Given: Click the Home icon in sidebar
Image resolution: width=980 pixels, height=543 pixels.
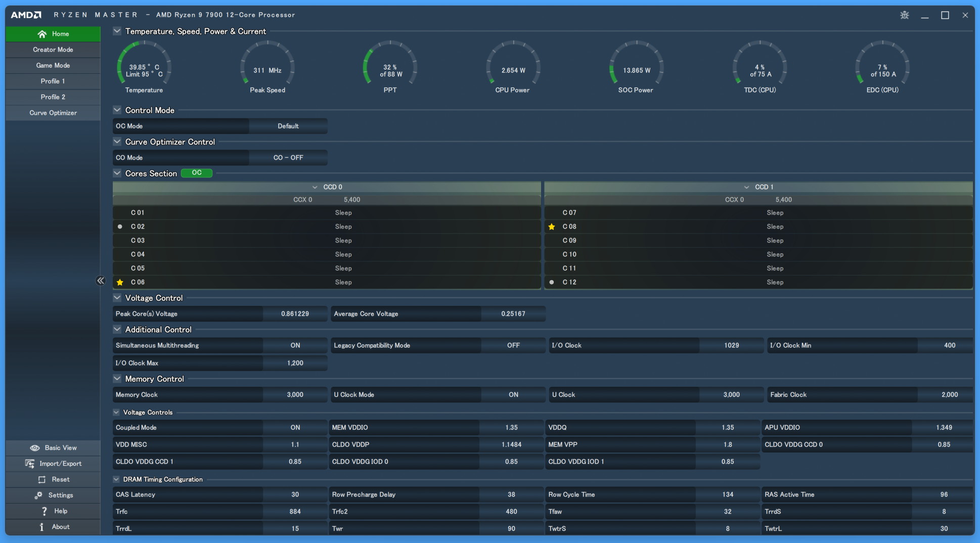Looking at the screenshot, I should 42,34.
